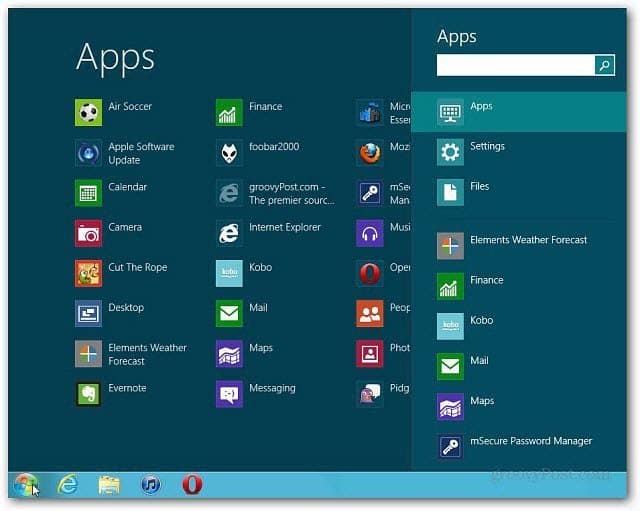640x511 pixels.
Task: Select the Settings search category
Action: point(518,152)
